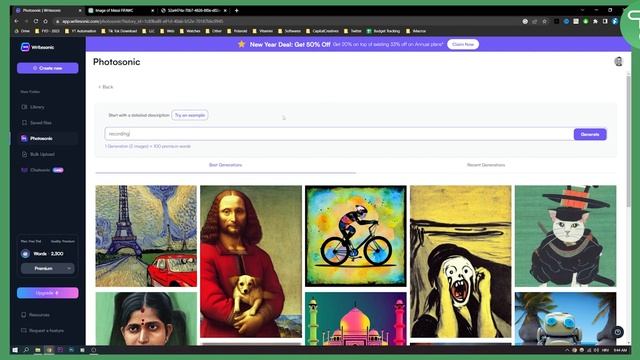This screenshot has width=640, height=360.
Task: Click the taskbar search icon
Action: (26, 350)
